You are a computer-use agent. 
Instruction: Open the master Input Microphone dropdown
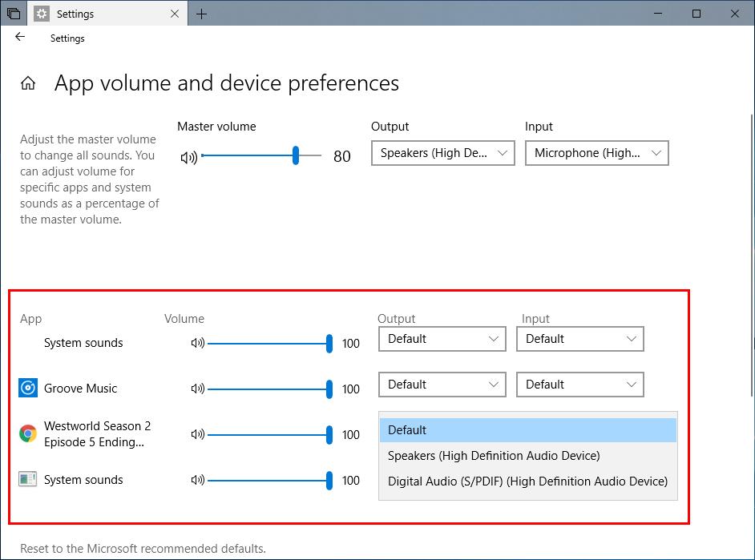pyautogui.click(x=596, y=153)
